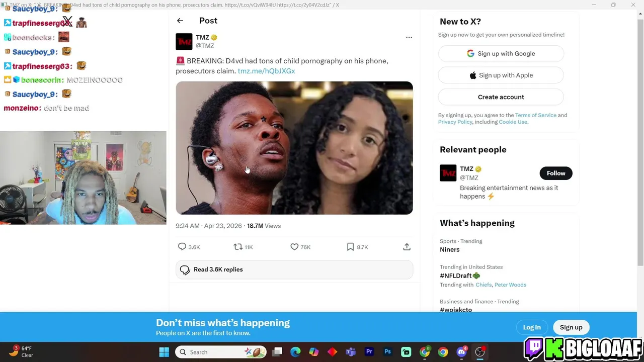Open the green app icon on taskbar

click(x=406, y=352)
